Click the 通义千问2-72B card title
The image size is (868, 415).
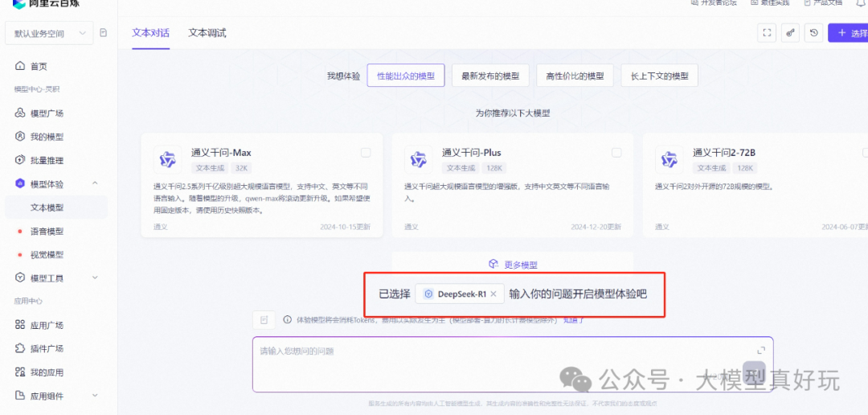[724, 152]
